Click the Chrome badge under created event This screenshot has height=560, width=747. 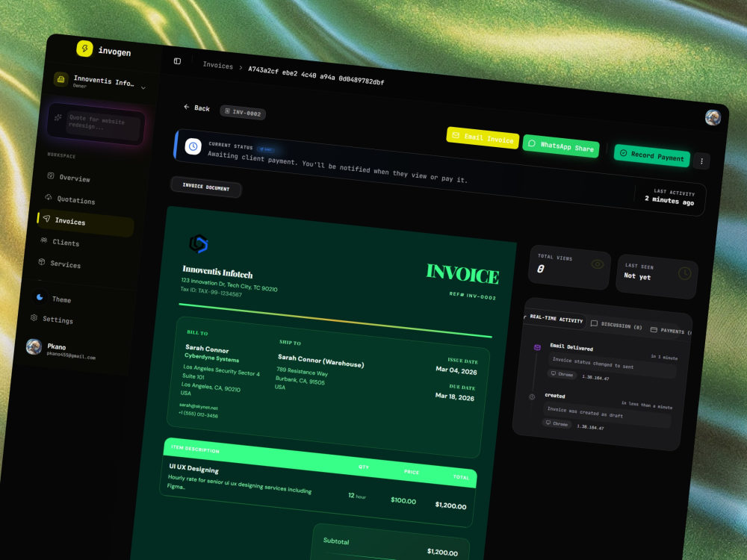[x=557, y=423]
